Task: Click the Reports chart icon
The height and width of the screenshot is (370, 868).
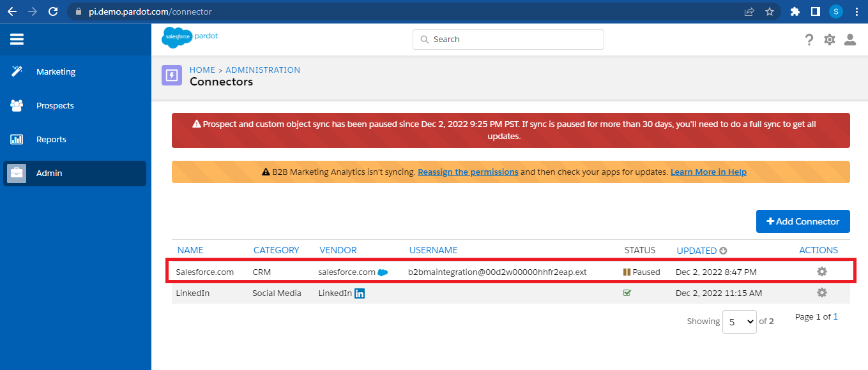Action: click(17, 139)
